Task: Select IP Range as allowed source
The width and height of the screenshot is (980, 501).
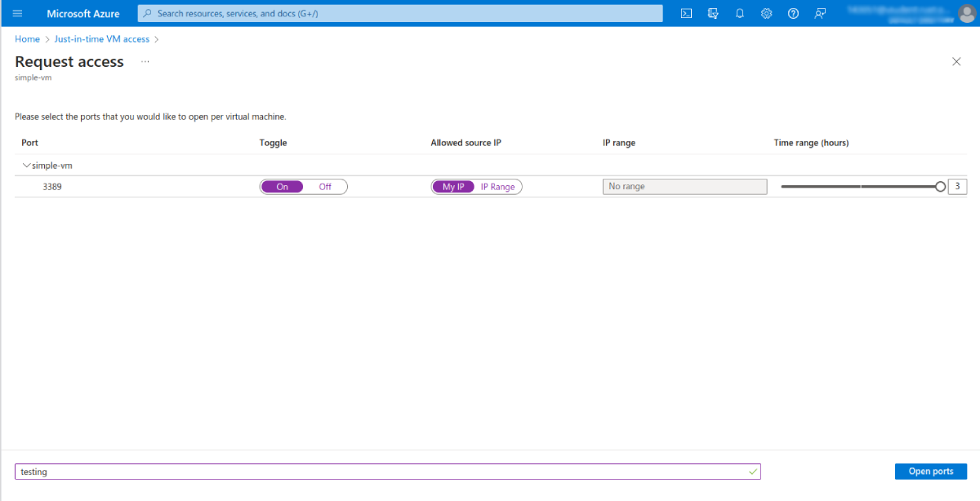Action: 497,187
